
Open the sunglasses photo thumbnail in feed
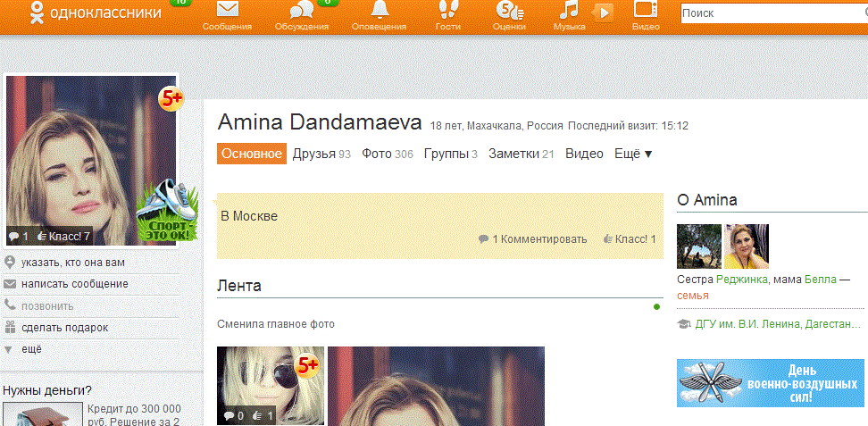[270, 385]
